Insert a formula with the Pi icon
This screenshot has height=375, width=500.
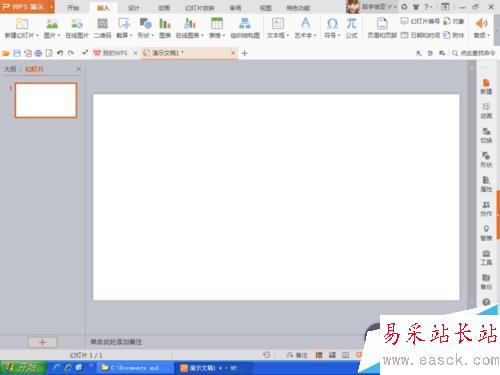pos(351,24)
